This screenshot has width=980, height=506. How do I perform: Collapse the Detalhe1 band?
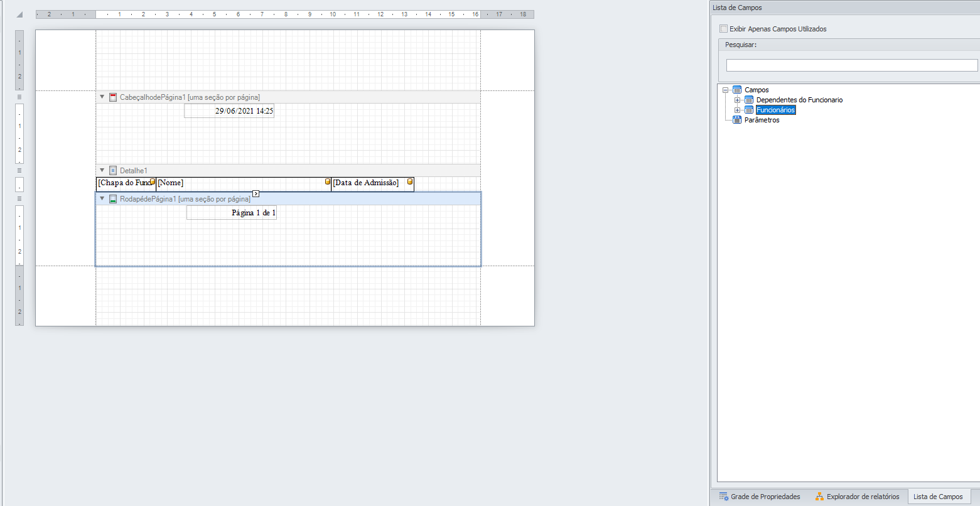[102, 171]
